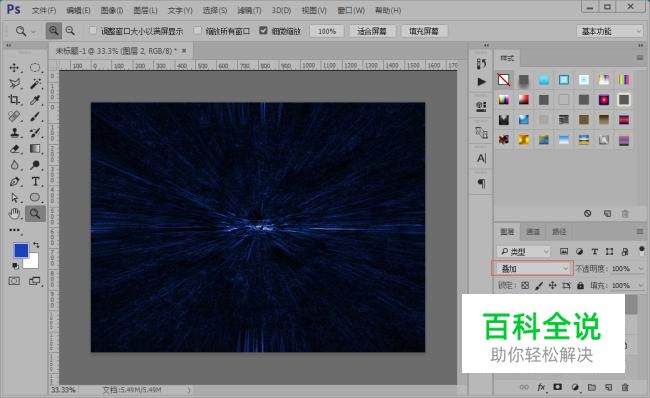Open the Layers panel flyout menu
Viewport: 650px width, 398px height.
(x=640, y=232)
